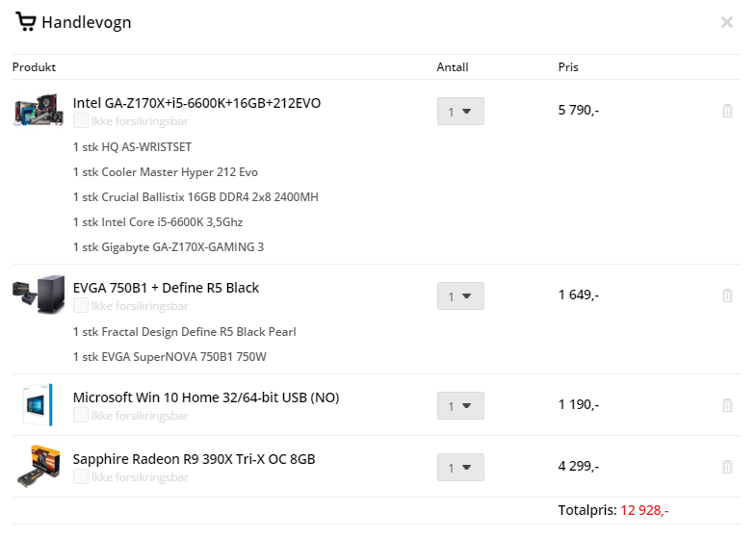
Task: Open quantity dropdown for Sapphire Radeon R9 390X
Action: (x=460, y=467)
